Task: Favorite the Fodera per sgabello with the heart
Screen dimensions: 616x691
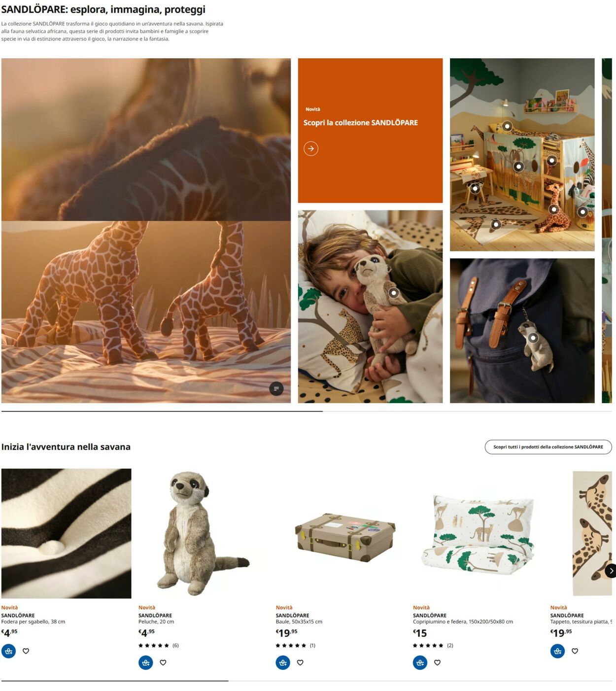Action: coord(26,651)
